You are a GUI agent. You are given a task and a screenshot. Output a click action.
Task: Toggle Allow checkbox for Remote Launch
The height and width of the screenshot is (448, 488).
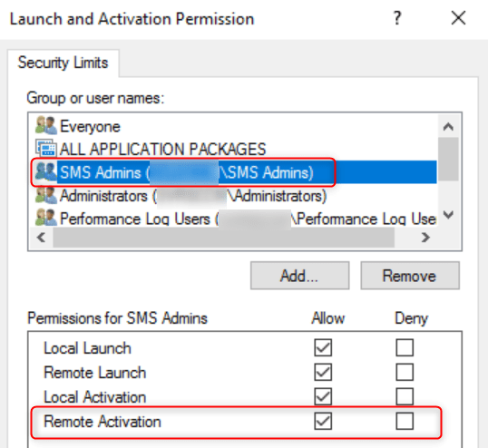(x=323, y=372)
